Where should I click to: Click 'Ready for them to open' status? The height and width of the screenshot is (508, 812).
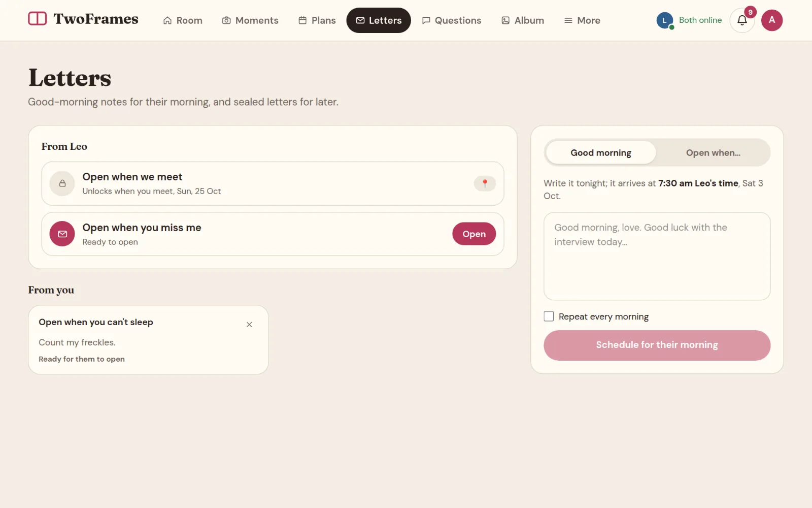82,359
